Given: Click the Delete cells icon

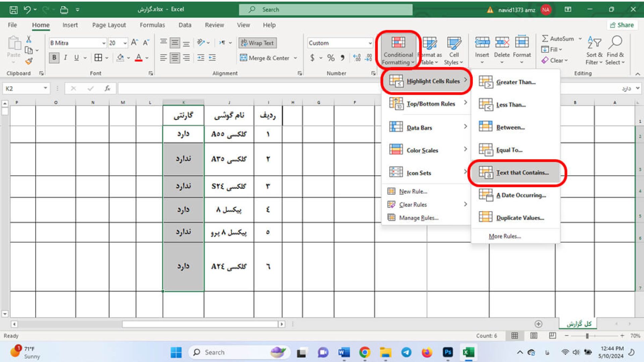Looking at the screenshot, I should pyautogui.click(x=502, y=43).
